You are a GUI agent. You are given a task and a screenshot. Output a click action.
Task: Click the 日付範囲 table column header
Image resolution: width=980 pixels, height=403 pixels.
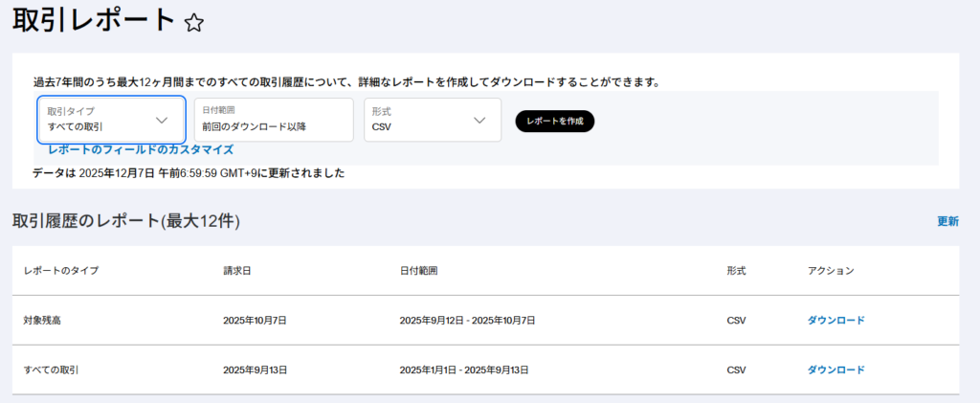418,271
